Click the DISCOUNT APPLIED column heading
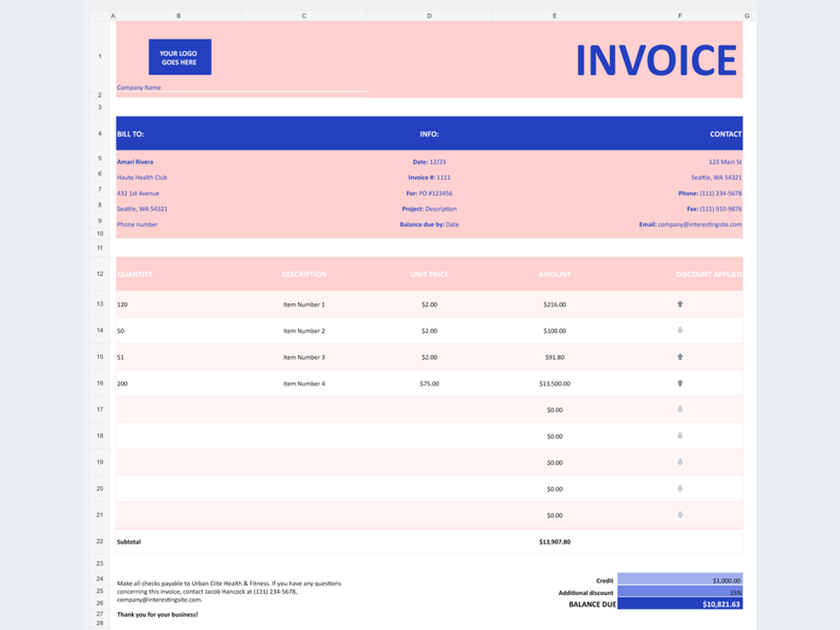Screen dimensions: 840x630 click(709, 274)
